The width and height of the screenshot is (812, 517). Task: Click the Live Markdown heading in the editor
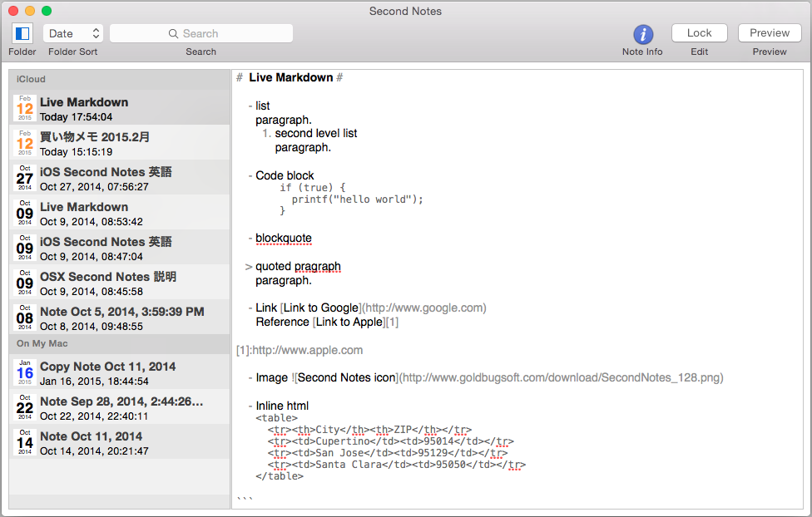290,77
